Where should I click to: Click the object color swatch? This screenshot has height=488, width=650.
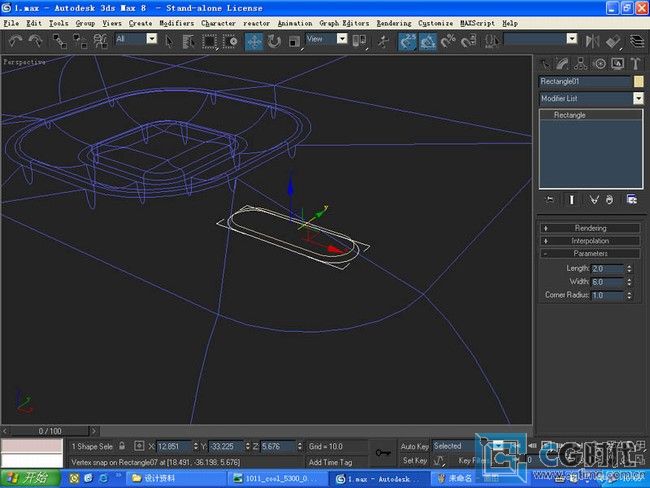tap(638, 81)
